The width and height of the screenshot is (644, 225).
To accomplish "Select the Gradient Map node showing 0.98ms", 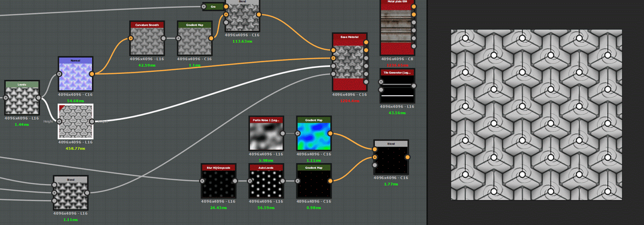I will coord(314,181).
